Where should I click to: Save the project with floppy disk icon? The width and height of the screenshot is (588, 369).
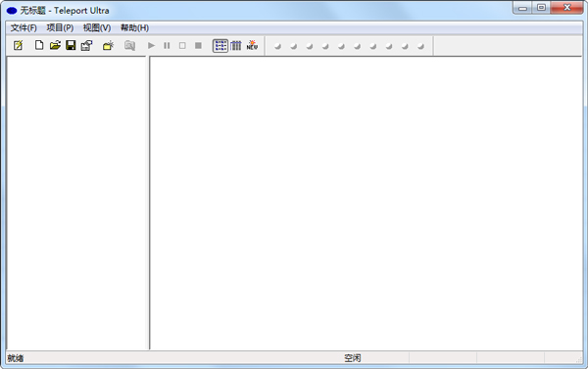[x=71, y=45]
